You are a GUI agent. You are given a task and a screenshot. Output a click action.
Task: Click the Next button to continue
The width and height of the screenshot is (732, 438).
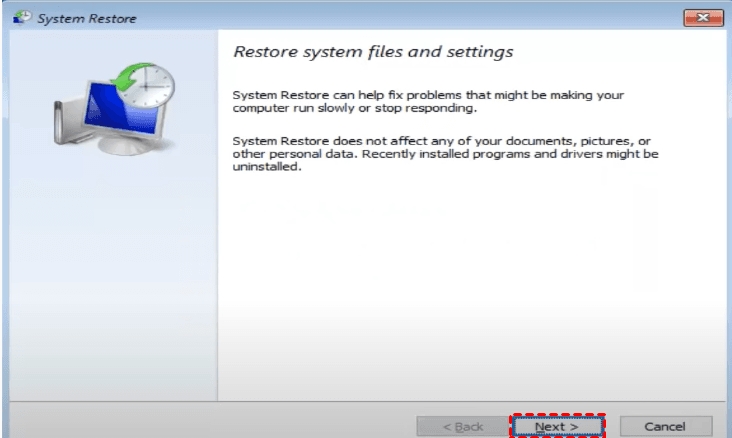(558, 426)
